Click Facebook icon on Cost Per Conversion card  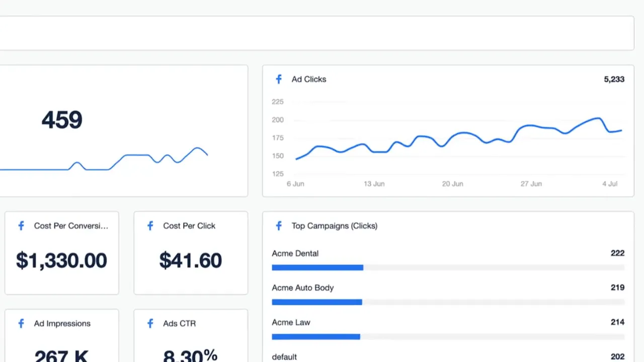pos(21,226)
